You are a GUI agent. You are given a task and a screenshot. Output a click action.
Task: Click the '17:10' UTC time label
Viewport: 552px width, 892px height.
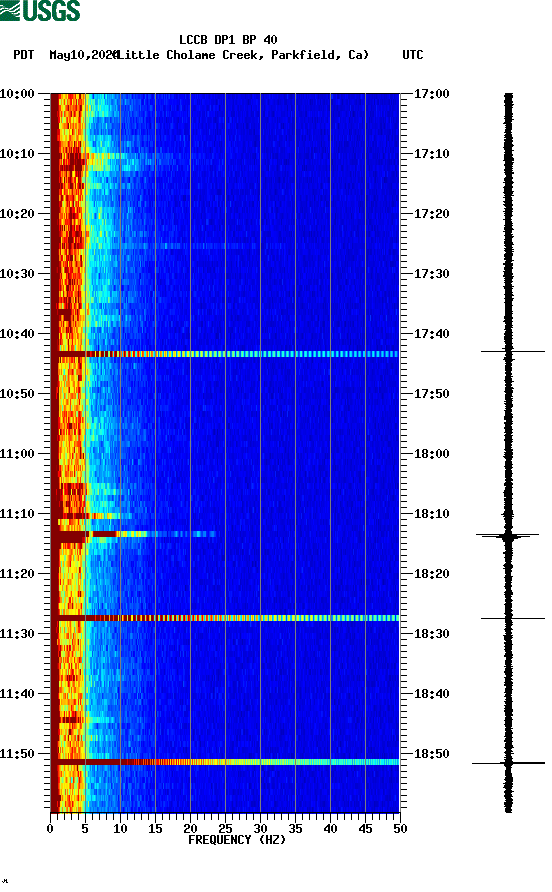(431, 154)
